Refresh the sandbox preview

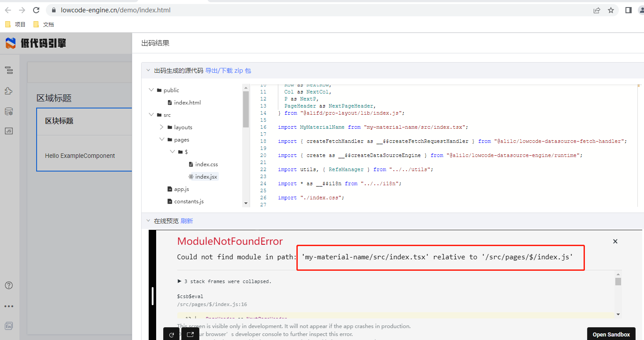click(x=172, y=334)
